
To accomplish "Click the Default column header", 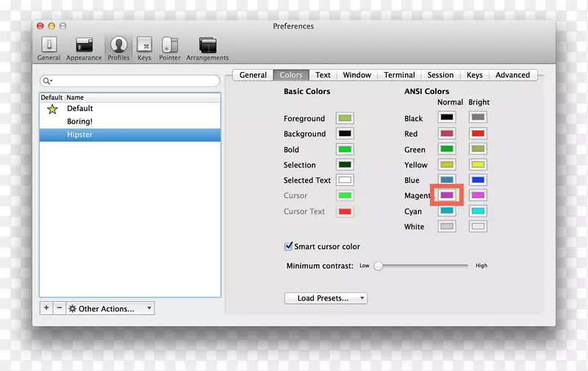I will coord(51,98).
